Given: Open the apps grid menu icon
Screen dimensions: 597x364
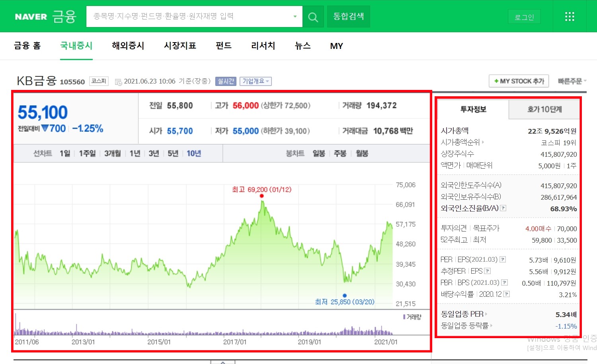Looking at the screenshot, I should tap(570, 17).
